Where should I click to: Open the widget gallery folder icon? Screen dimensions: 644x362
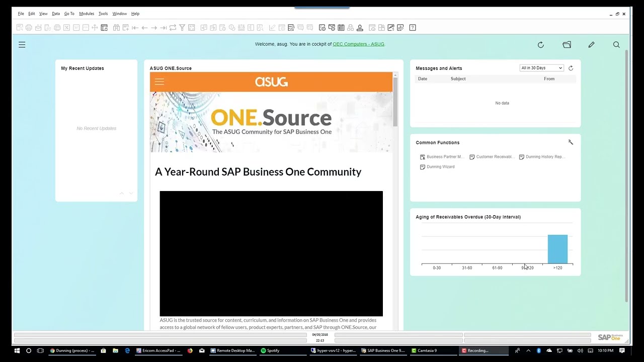[567, 45]
